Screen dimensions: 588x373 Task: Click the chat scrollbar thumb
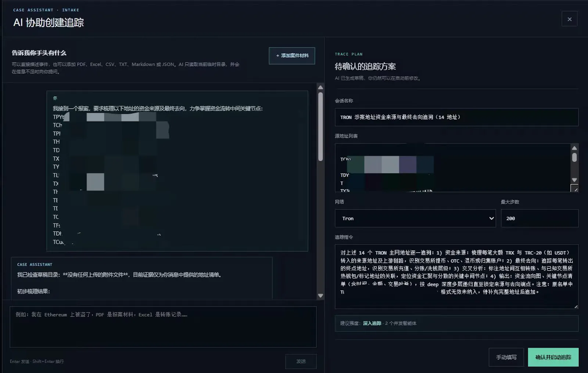point(320,127)
